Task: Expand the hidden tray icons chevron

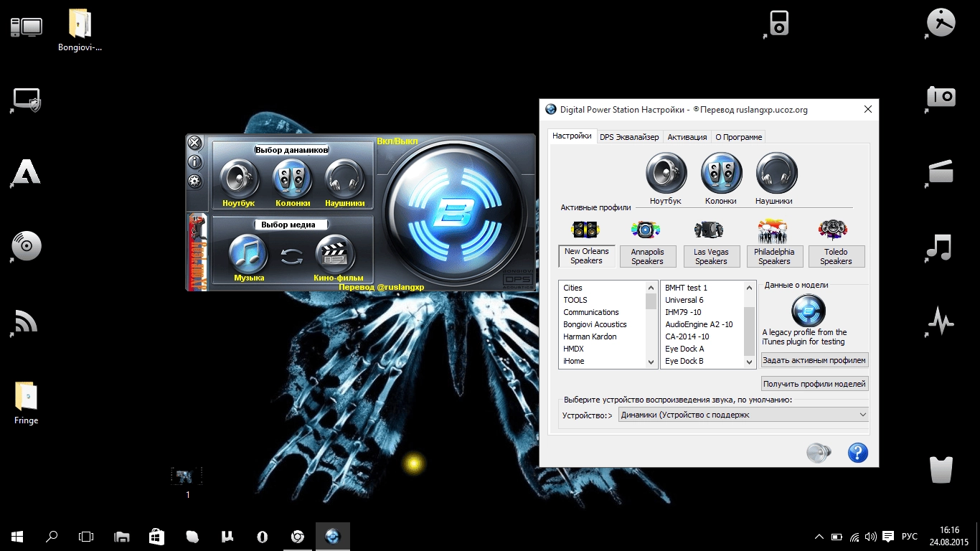Action: pos(819,536)
